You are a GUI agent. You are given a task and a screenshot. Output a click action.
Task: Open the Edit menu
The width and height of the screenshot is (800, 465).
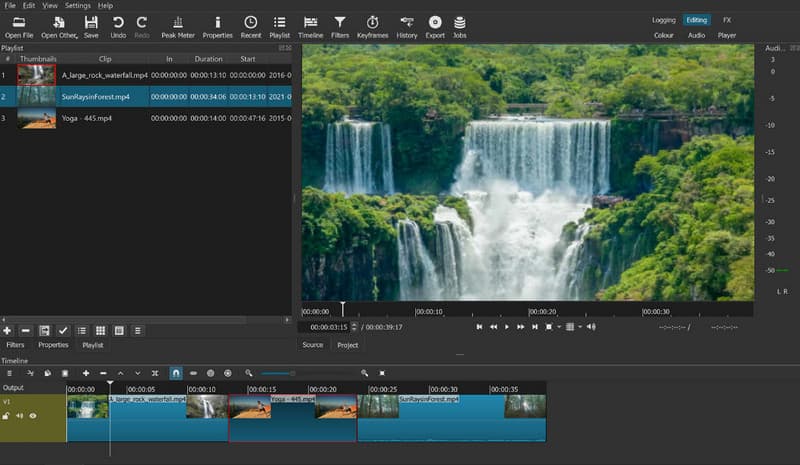(29, 6)
